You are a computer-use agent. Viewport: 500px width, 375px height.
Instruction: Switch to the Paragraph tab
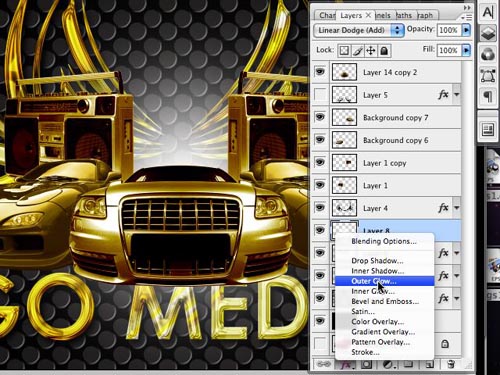[425, 15]
